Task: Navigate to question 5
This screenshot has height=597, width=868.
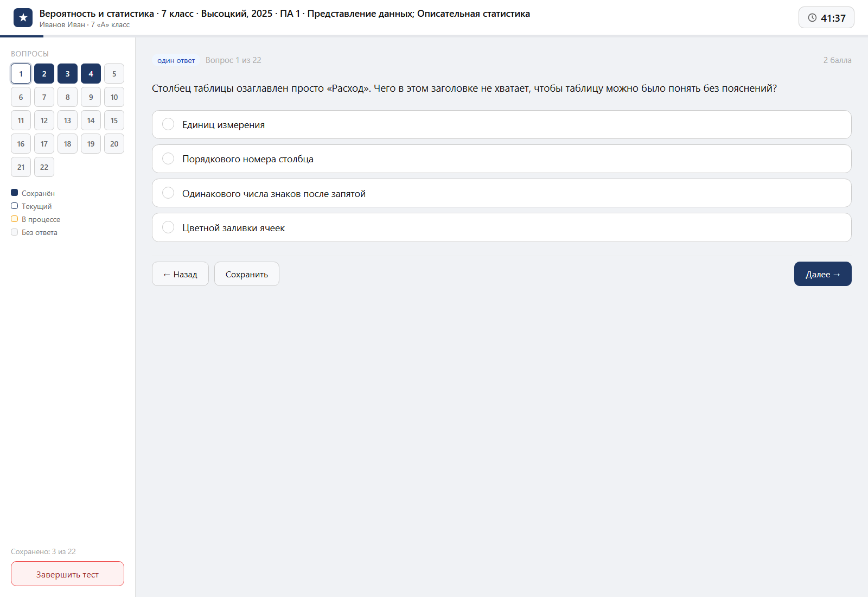Action: (114, 74)
